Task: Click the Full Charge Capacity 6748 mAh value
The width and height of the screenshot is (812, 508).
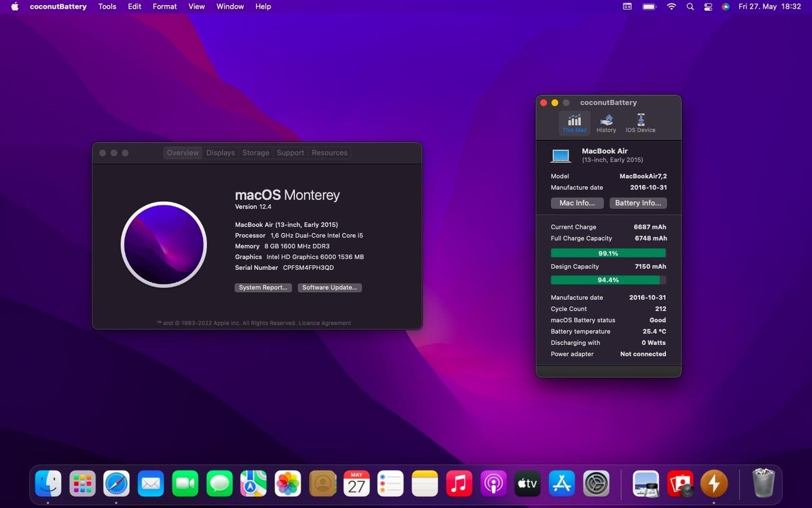Action: pos(651,238)
